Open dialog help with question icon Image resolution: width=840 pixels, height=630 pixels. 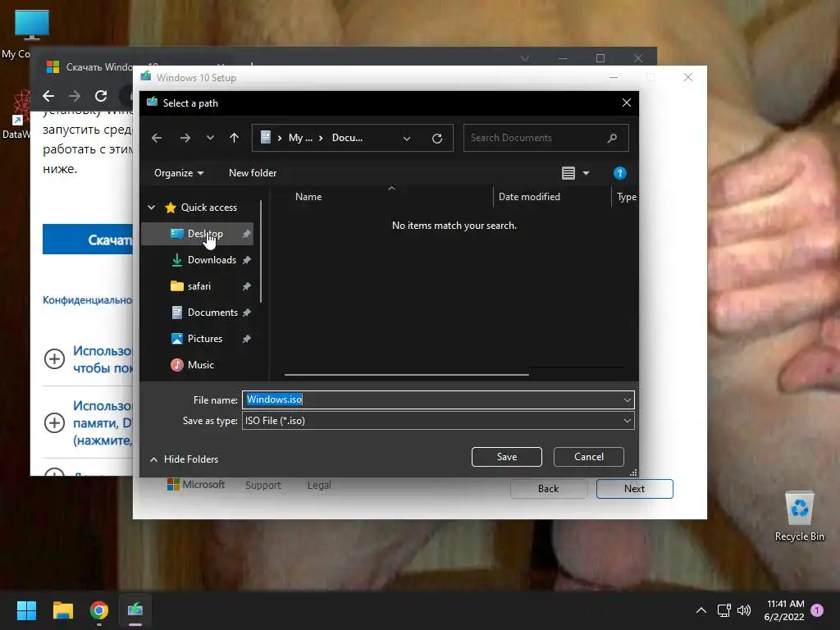[620, 173]
